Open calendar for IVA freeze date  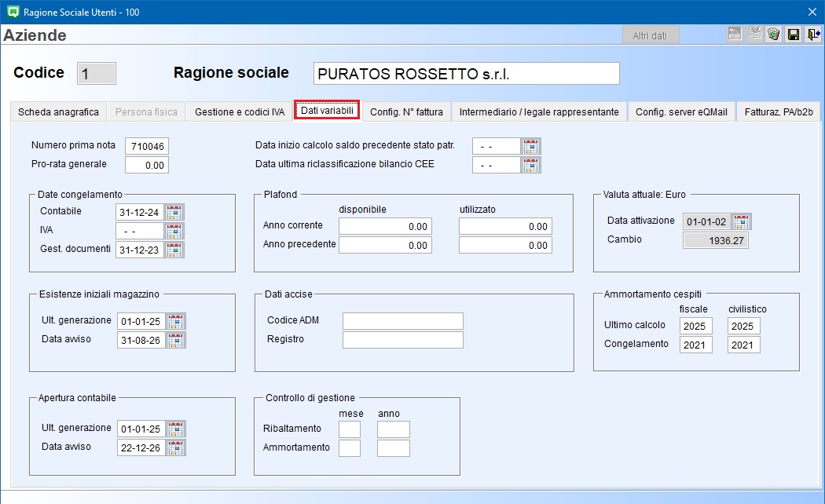pos(174,232)
